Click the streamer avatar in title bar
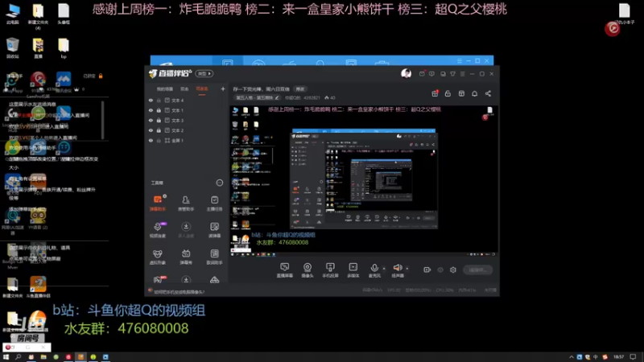The height and width of the screenshot is (362, 644). pos(407,73)
